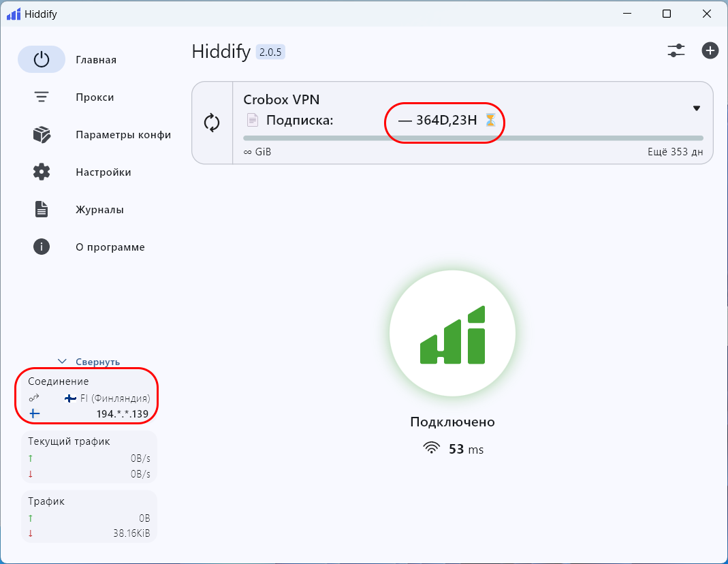Toggle VPN connection with the green button
The height and width of the screenshot is (564, 728).
pyautogui.click(x=452, y=334)
